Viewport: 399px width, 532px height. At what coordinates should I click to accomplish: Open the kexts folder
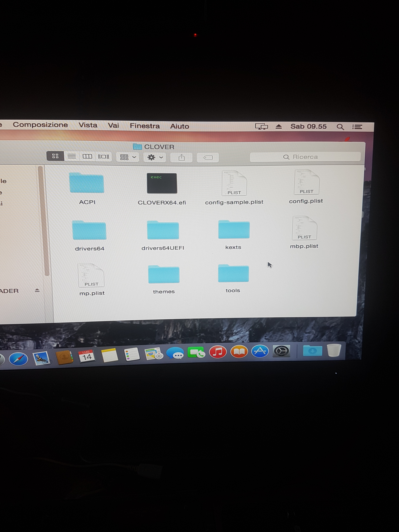tap(234, 229)
